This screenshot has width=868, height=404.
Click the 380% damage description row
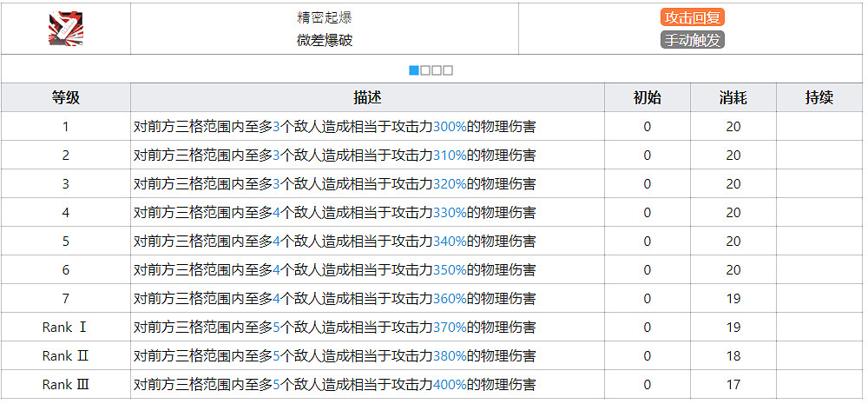(x=367, y=356)
